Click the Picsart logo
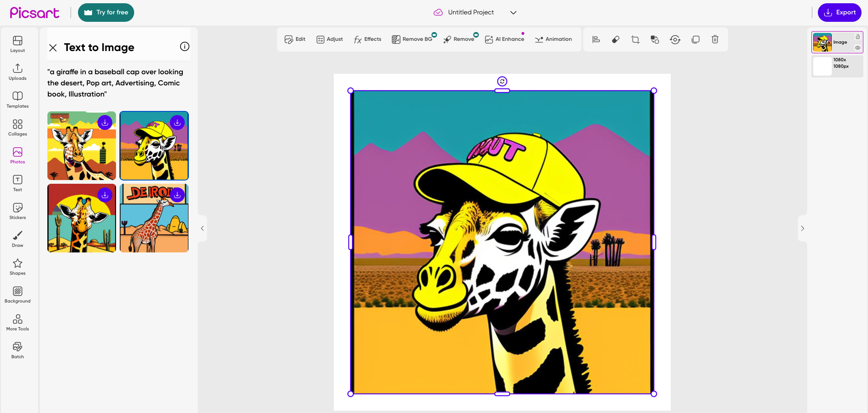 (35, 13)
